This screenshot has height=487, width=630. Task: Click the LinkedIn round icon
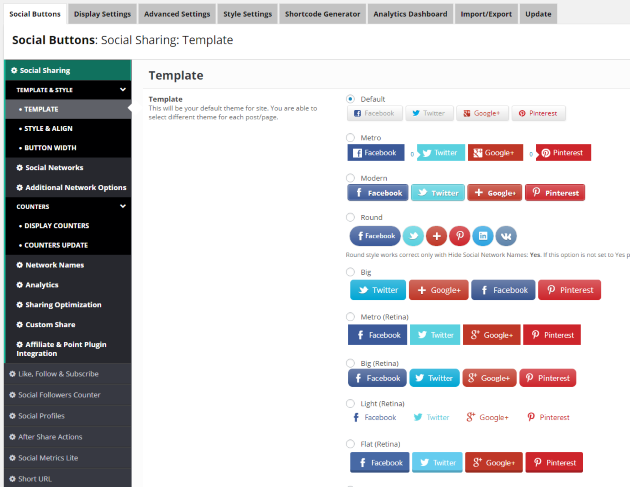click(x=483, y=236)
